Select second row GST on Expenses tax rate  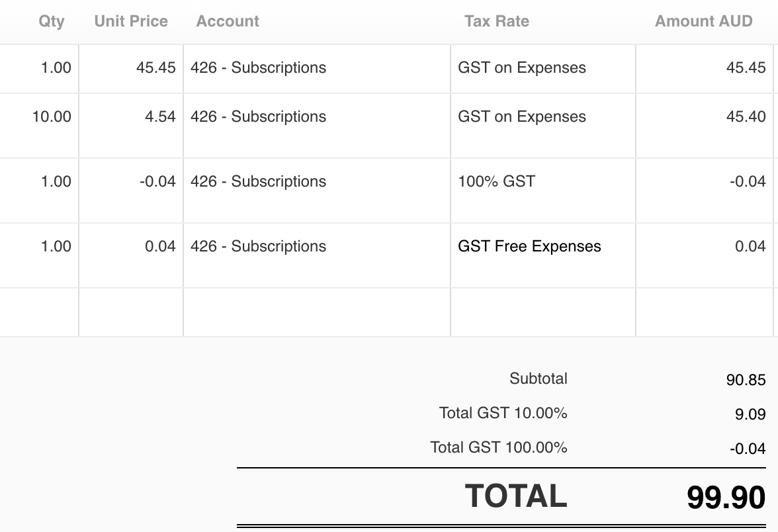pyautogui.click(x=542, y=126)
